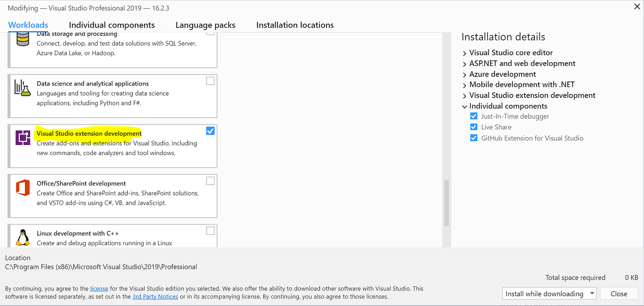This screenshot has height=306, width=644.
Task: Open the Individual components tab
Action: (x=112, y=25)
